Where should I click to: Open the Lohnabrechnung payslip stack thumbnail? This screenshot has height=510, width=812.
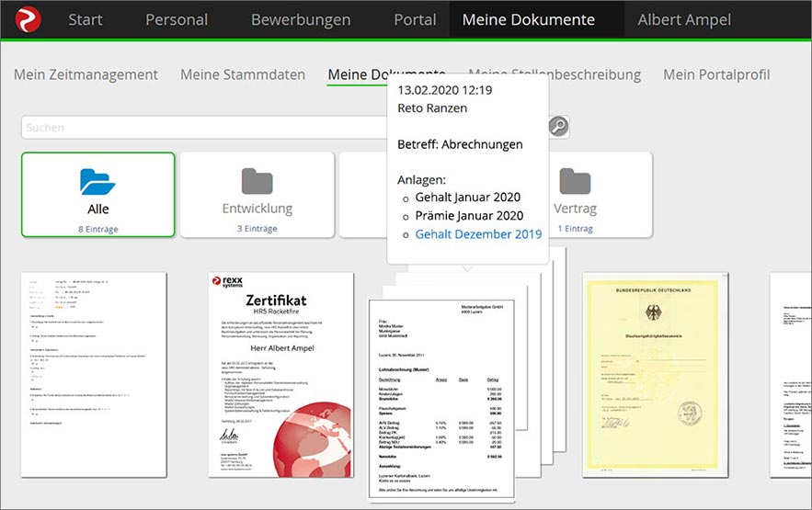(x=441, y=401)
